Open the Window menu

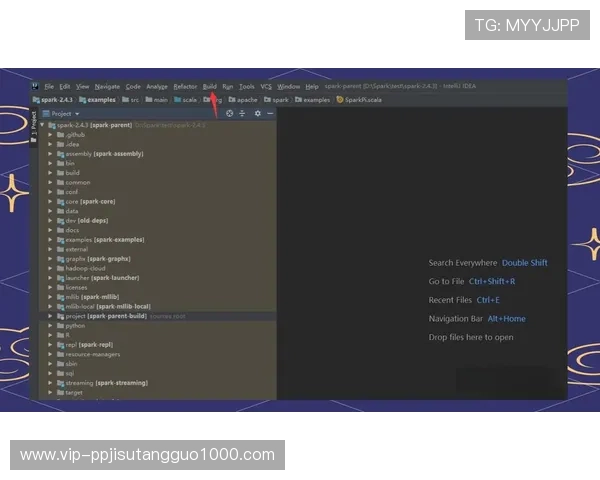pyautogui.click(x=289, y=87)
